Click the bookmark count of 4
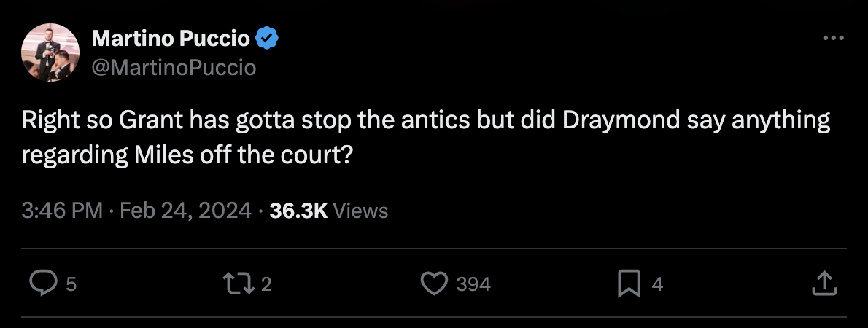 [x=657, y=284]
